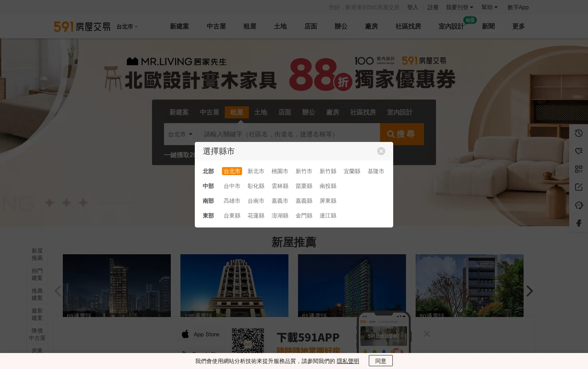Click 同意 to accept cookies
This screenshot has height=369, width=588.
click(381, 361)
